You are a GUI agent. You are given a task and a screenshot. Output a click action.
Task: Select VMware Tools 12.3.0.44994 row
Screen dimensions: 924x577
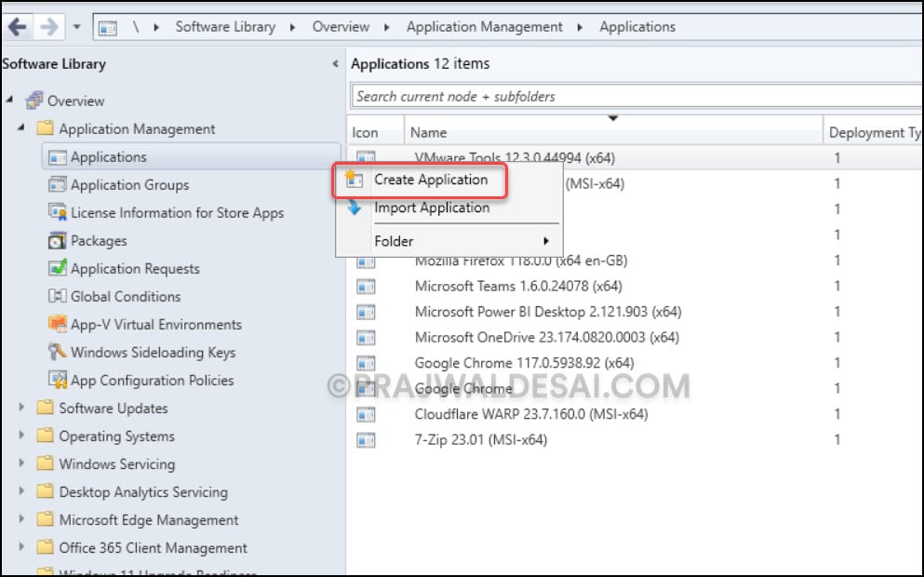[x=636, y=158]
